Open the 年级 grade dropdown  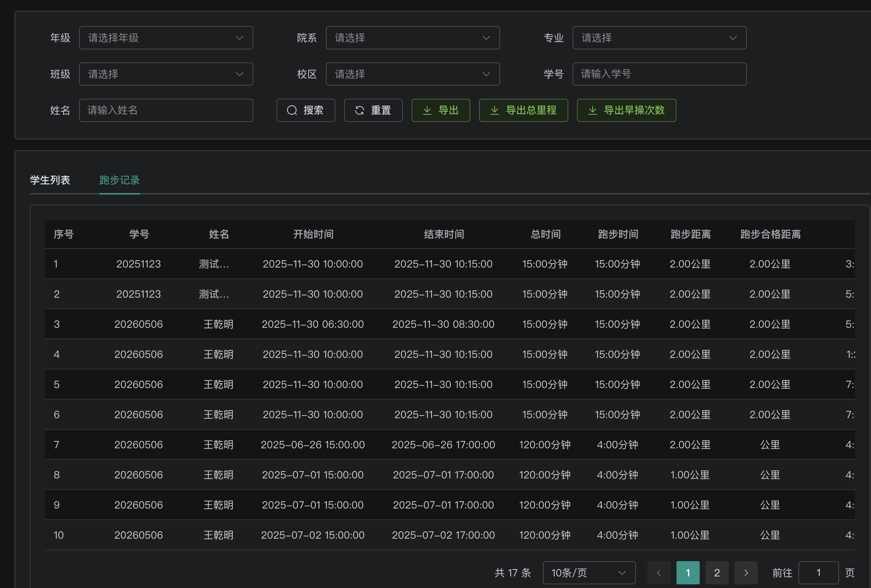166,37
